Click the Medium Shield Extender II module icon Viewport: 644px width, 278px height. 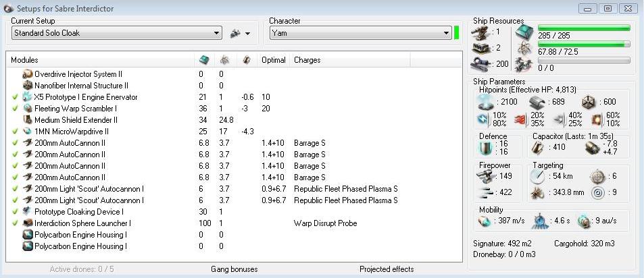point(28,120)
